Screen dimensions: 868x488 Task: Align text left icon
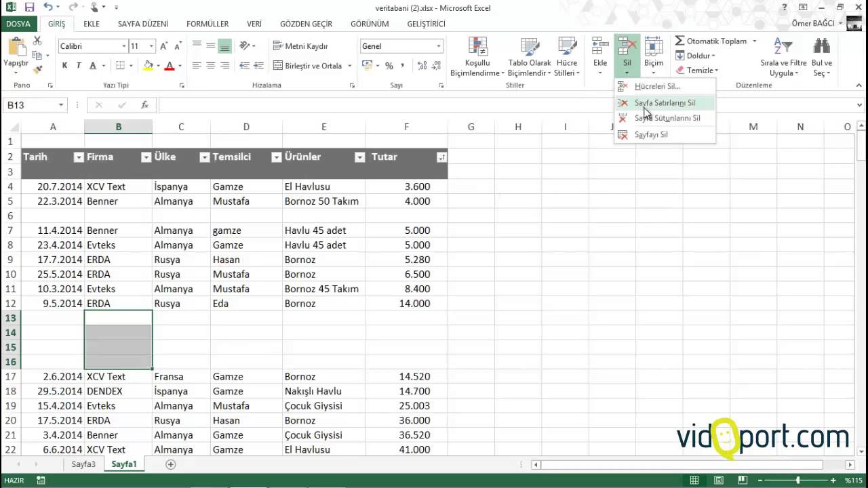pyautogui.click(x=197, y=66)
